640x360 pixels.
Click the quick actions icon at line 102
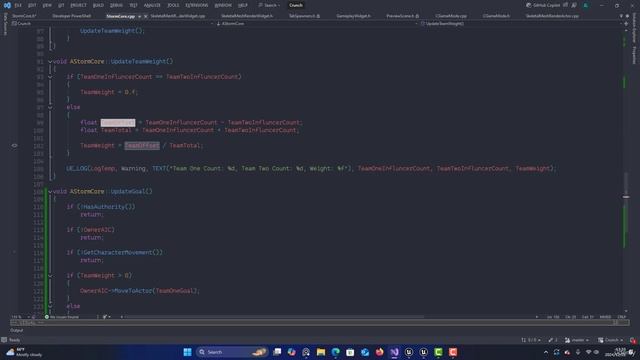(x=14, y=145)
